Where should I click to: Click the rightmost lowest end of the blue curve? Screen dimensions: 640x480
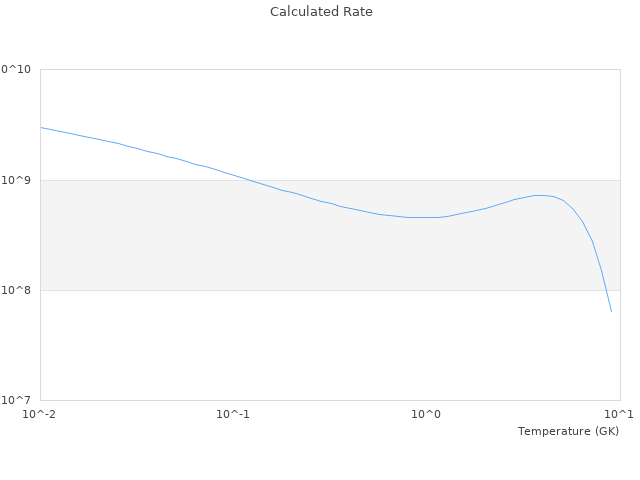[611, 311]
